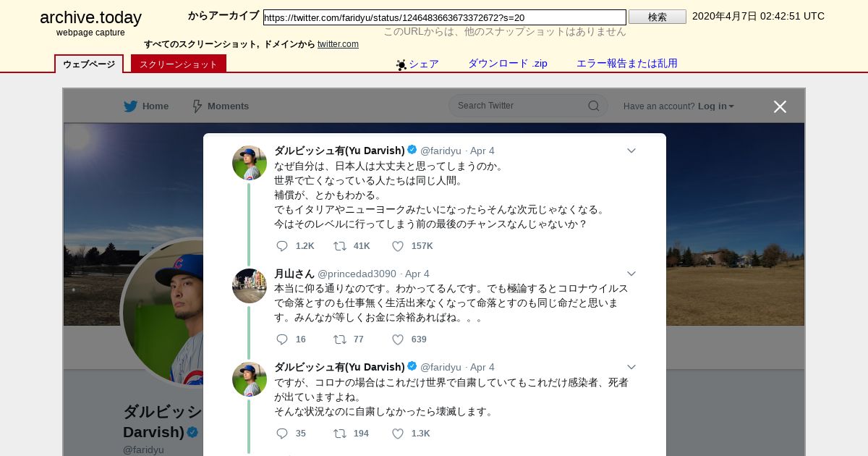Switch to the スクリーンショット tab

179,64
